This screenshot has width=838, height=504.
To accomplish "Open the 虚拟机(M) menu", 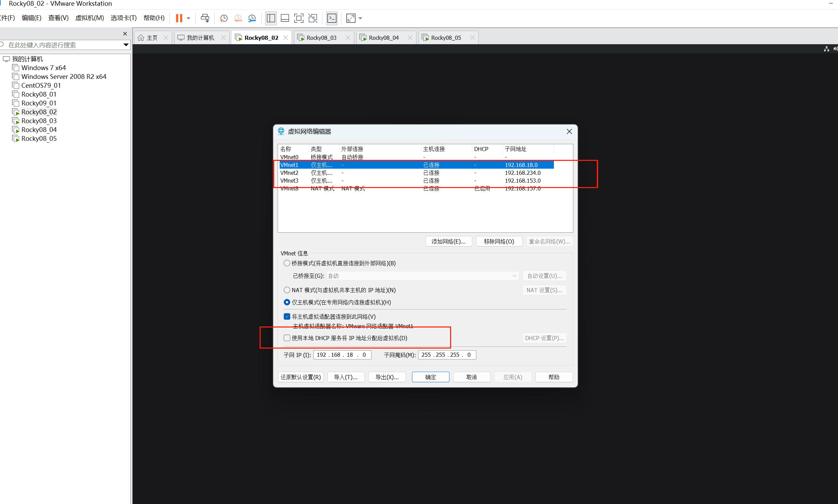I will pos(89,18).
